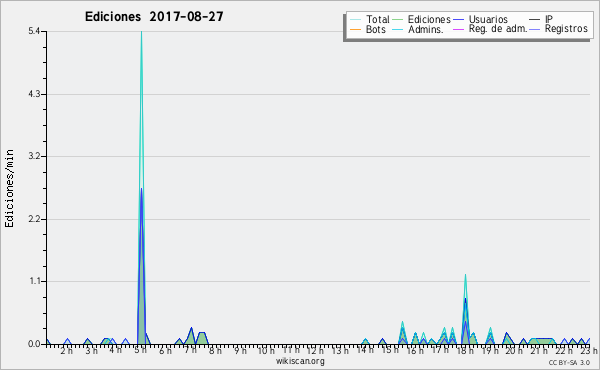Viewport: 600px width, 370px height.
Task: Click the "6 h" x-axis label
Action: 165,351
